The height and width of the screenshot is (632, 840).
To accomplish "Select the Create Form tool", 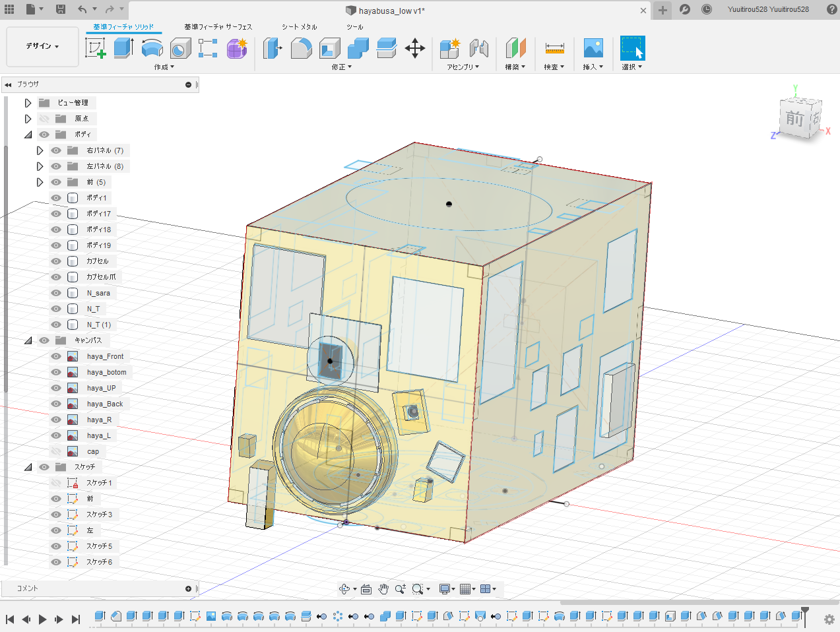I will 236,48.
